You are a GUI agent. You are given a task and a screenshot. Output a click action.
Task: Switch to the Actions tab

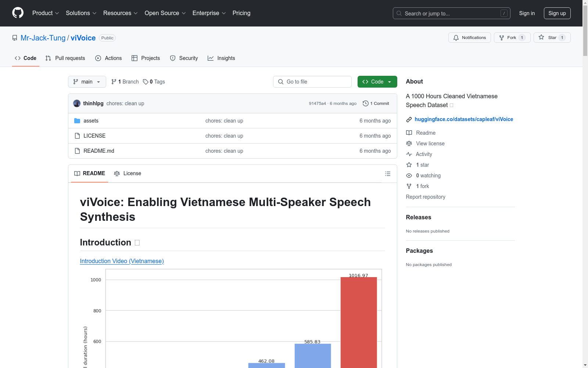pyautogui.click(x=108, y=58)
